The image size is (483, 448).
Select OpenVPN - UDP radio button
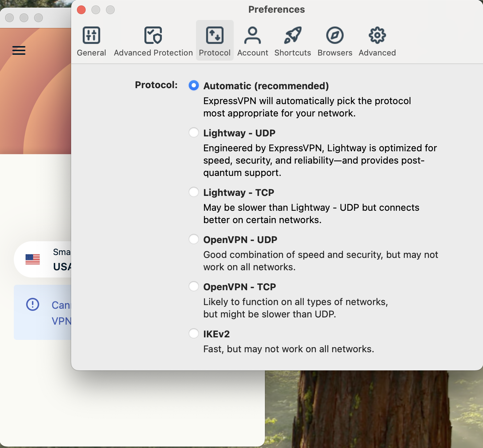coord(194,239)
